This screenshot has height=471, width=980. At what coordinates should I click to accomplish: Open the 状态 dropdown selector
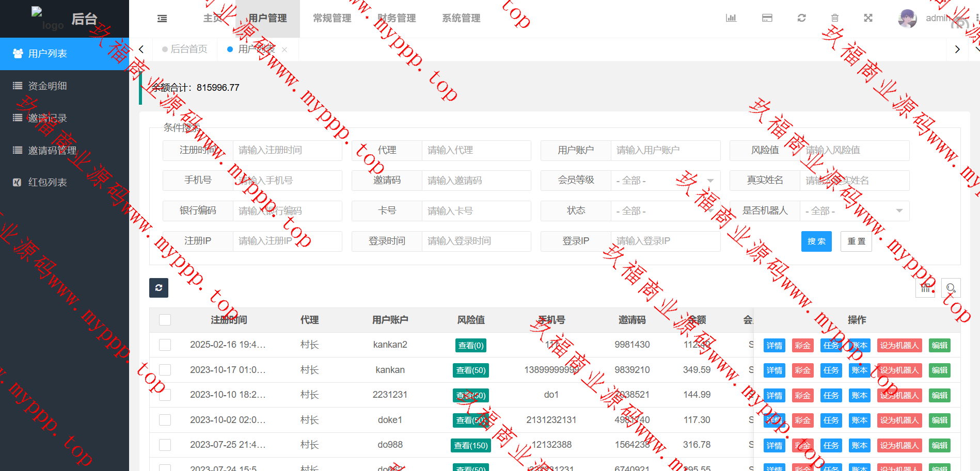coord(665,211)
